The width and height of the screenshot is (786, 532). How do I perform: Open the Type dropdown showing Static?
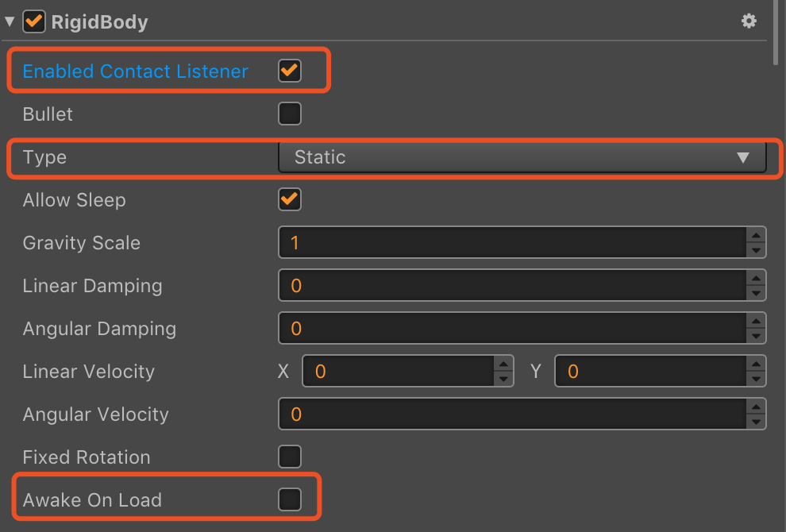pos(522,157)
